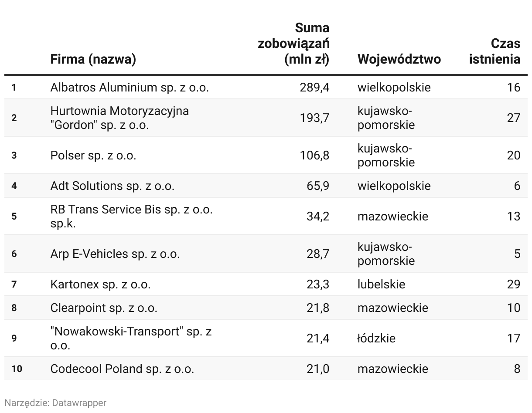Click the Clearpoint sp. z o.o. name
This screenshot has width=532, height=413.
tap(104, 308)
